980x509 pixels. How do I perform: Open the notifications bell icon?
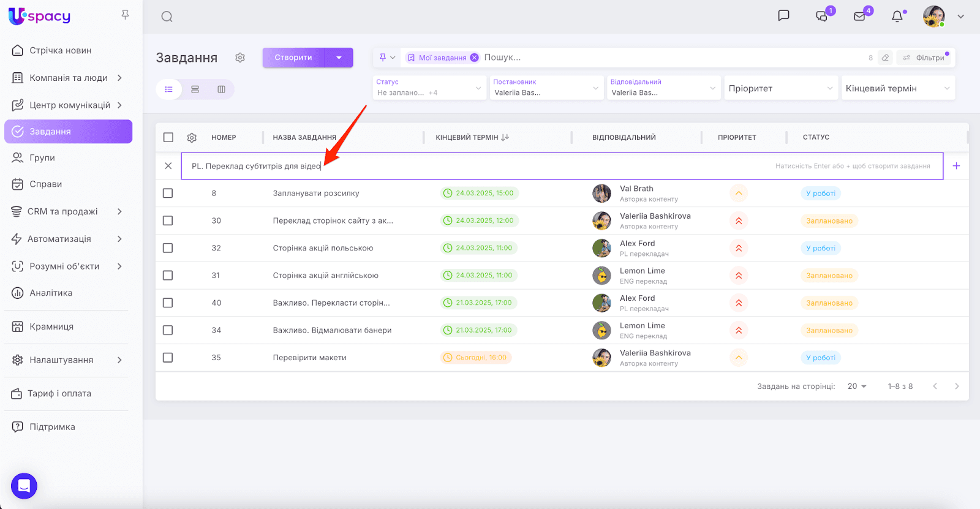click(x=897, y=17)
